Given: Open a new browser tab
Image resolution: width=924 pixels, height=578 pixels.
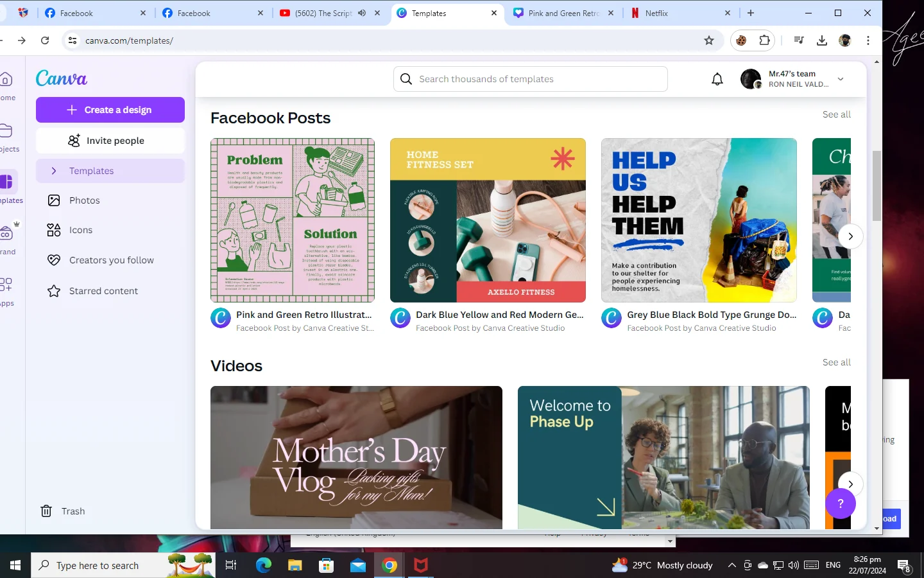Looking at the screenshot, I should (751, 13).
